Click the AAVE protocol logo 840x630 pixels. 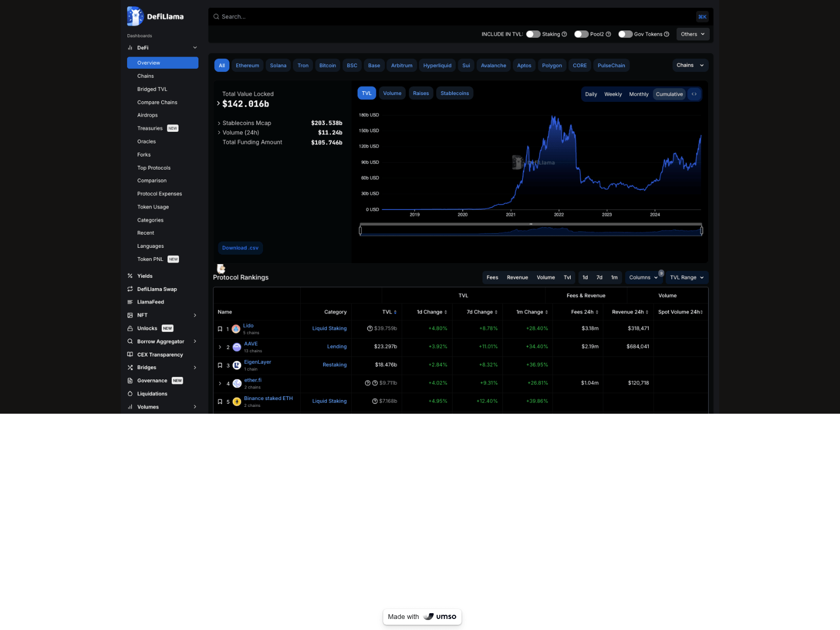pyautogui.click(x=237, y=347)
